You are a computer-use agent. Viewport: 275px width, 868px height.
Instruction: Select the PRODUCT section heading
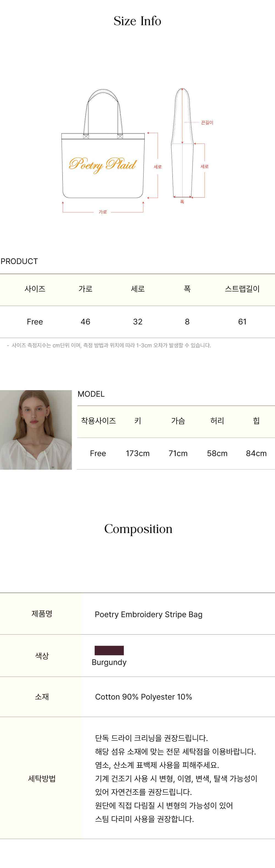coord(19,261)
